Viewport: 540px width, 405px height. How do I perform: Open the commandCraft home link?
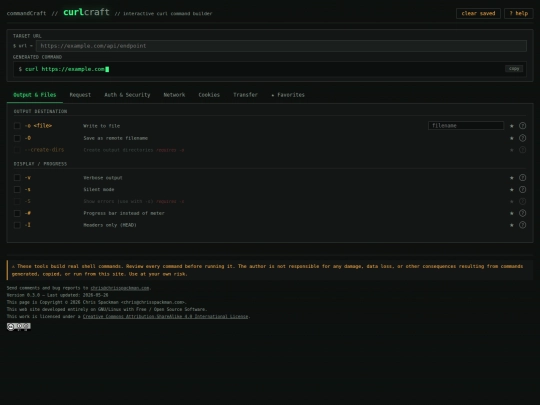coord(27,13)
